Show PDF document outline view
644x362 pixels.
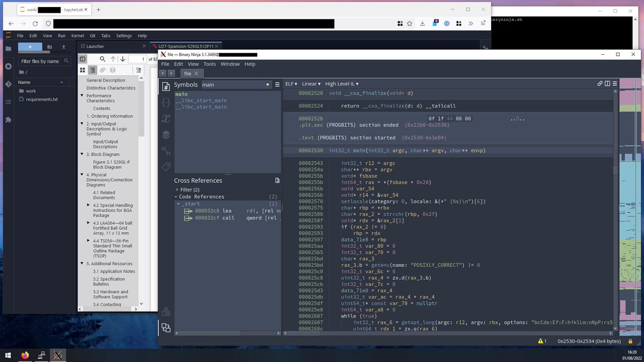[x=93, y=70]
